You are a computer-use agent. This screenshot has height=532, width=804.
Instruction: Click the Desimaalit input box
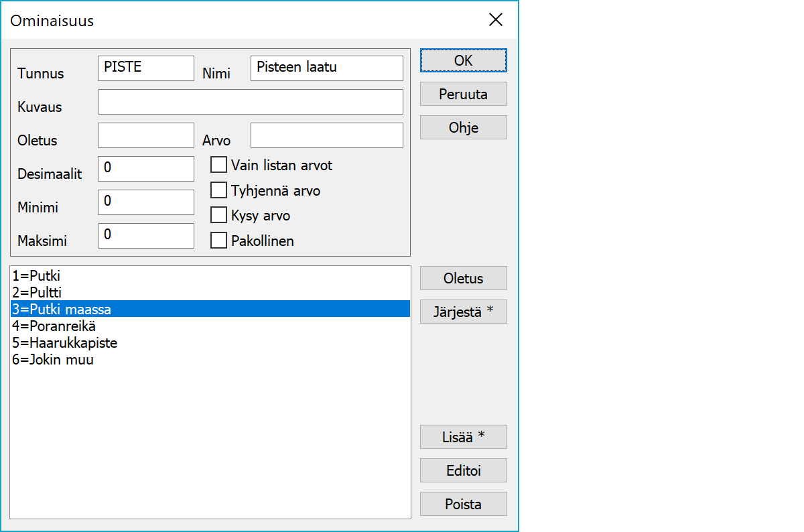click(x=145, y=169)
